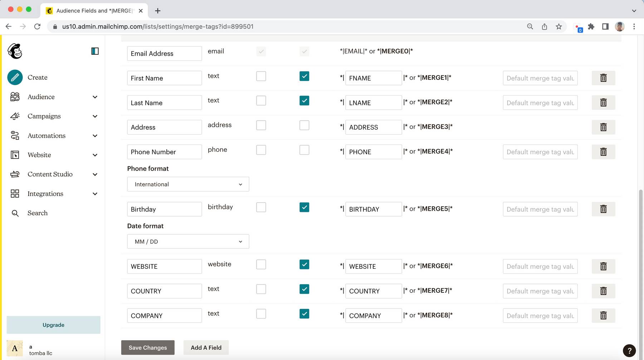This screenshot has height=360, width=644.
Task: Click the First Name label field
Action: point(164,78)
